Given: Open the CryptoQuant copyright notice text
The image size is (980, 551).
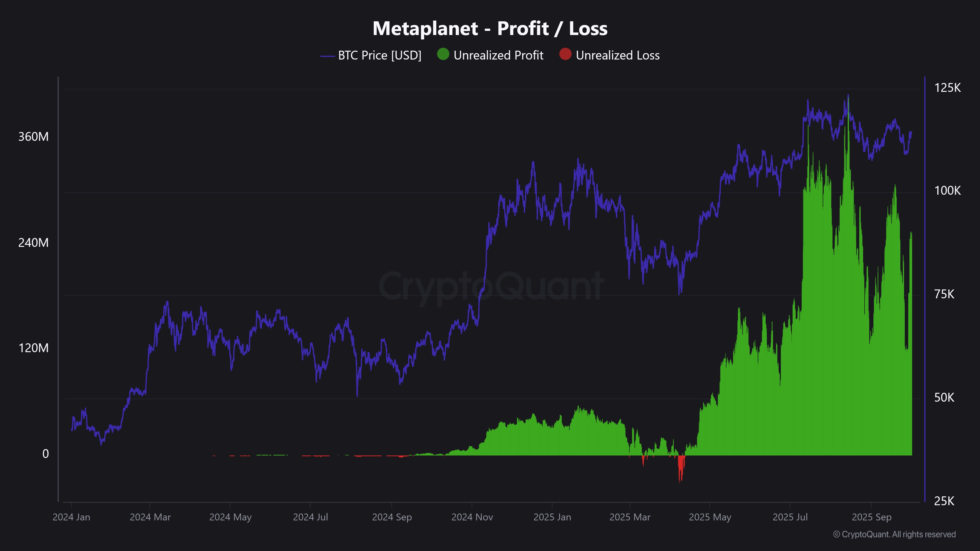Looking at the screenshot, I should click(x=894, y=534).
